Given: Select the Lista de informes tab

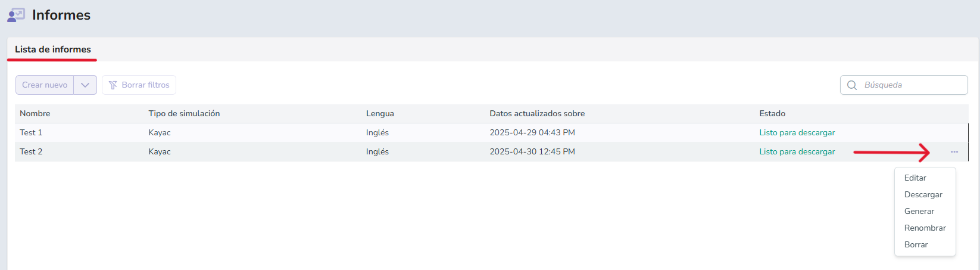Looking at the screenshot, I should coord(53,49).
